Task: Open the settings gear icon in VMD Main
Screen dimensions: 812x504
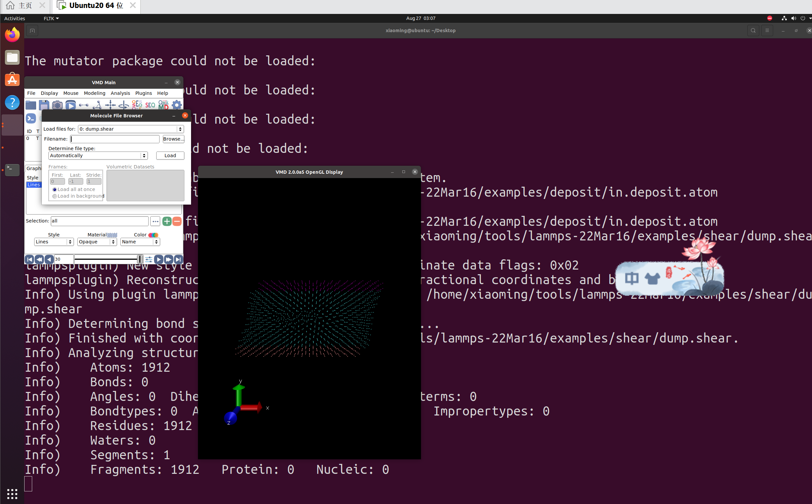Action: tap(177, 105)
